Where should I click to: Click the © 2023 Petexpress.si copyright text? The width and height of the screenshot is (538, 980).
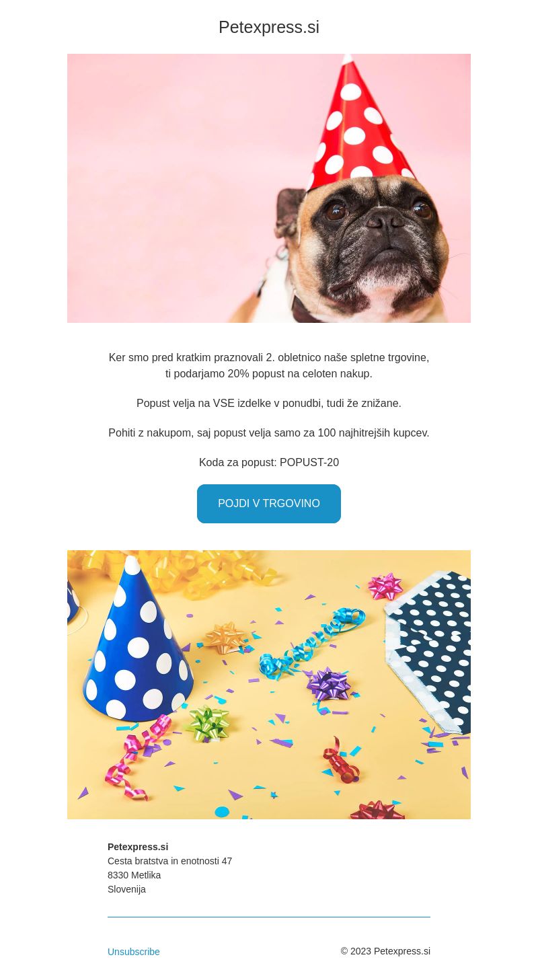tap(385, 951)
